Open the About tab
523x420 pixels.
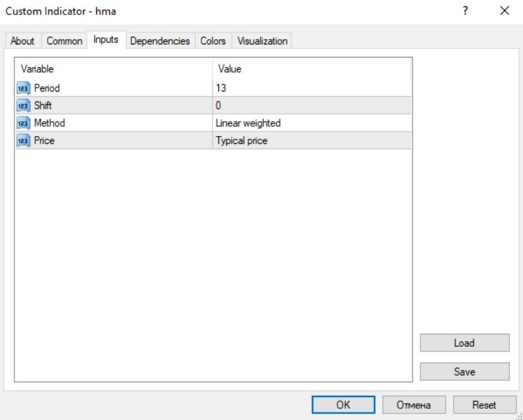(x=22, y=41)
